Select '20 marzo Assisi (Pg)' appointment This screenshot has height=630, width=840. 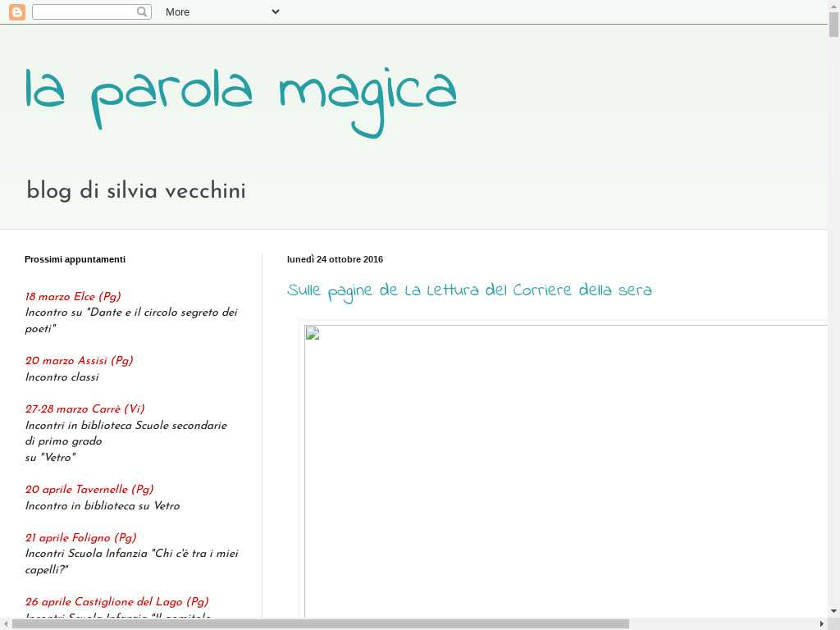[x=79, y=361]
